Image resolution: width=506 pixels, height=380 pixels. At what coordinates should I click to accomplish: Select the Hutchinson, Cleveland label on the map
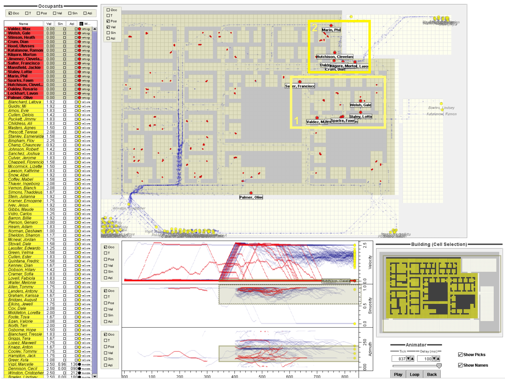[334, 57]
